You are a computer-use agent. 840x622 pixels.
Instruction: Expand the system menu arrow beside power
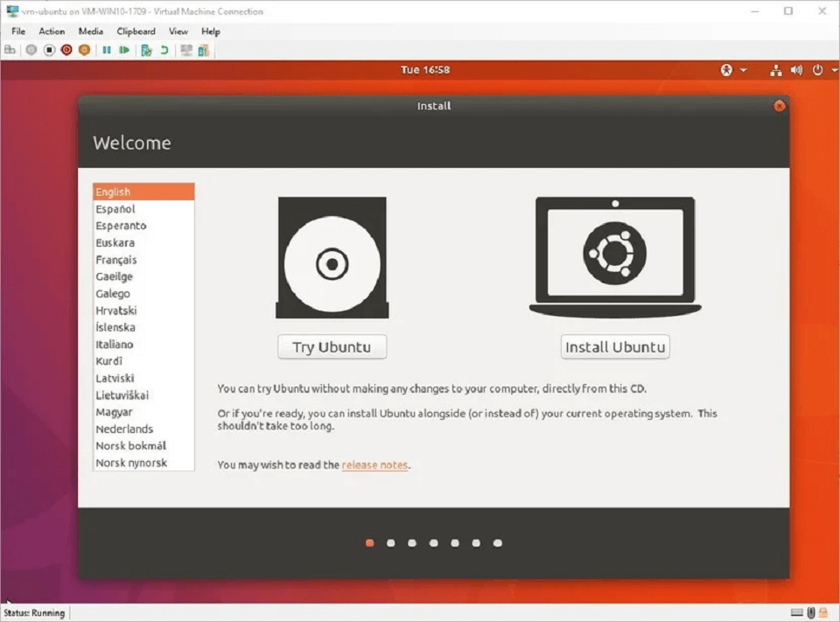(x=835, y=70)
